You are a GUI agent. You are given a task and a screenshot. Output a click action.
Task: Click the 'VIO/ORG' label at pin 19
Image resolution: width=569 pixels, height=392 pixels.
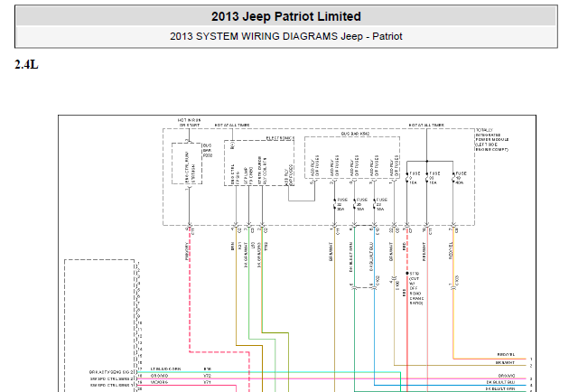point(159,382)
